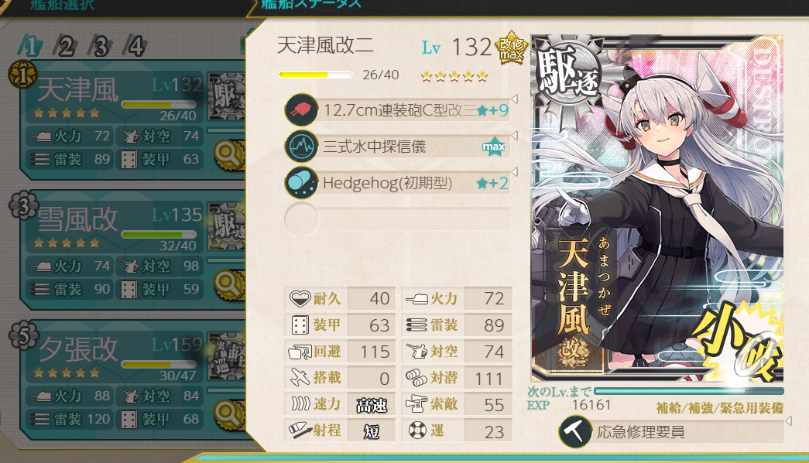The width and height of the screenshot is (809, 463).
Task: Expand arrow beside 12.7cm連装砲C型改三 slot
Action: (514, 99)
